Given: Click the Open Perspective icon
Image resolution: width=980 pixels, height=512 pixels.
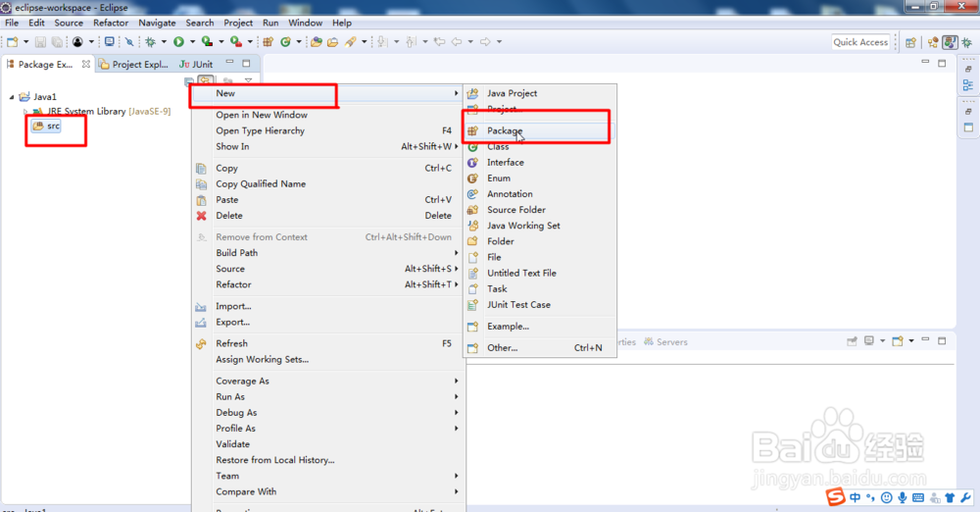Looking at the screenshot, I should pos(910,42).
